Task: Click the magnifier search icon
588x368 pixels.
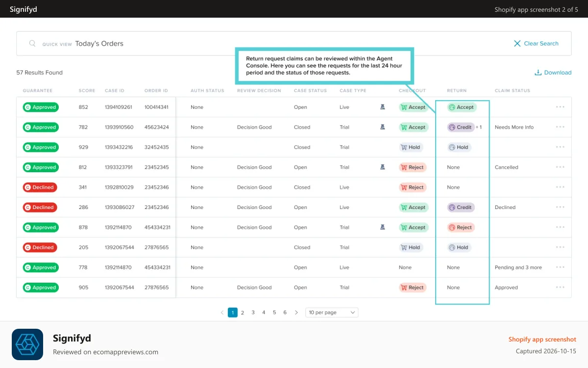Action: click(x=32, y=43)
